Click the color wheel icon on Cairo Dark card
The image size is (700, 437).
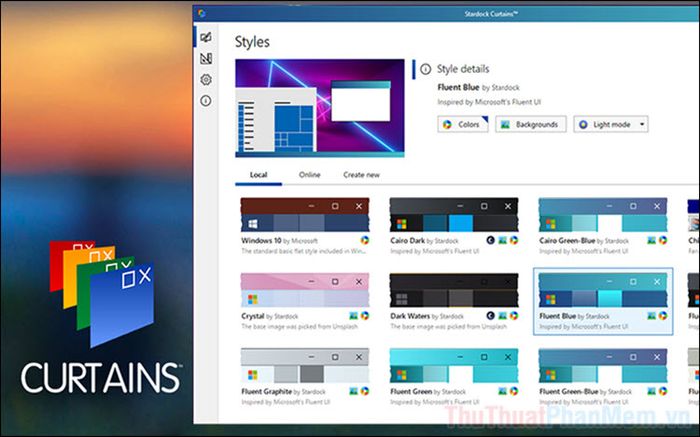tap(514, 240)
